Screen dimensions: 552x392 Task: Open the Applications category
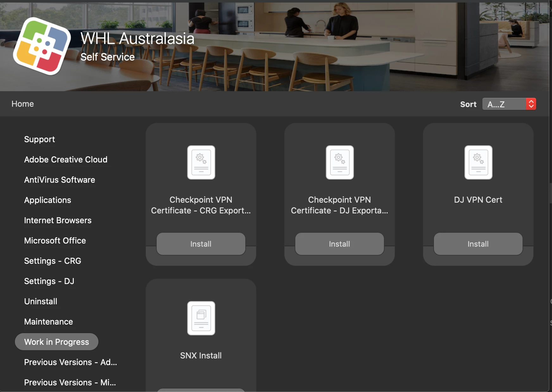coord(47,200)
